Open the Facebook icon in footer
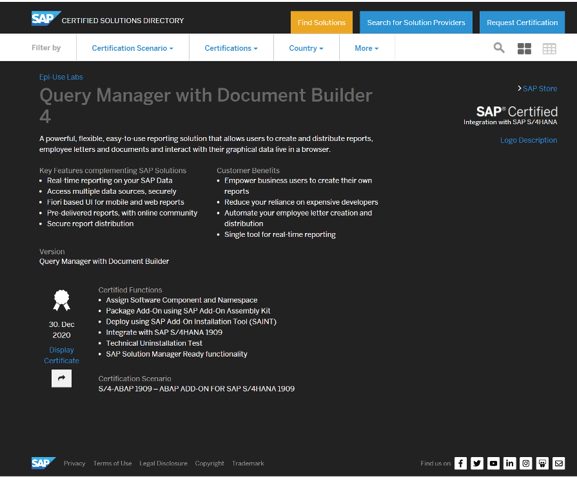This screenshot has width=577, height=477. click(x=460, y=463)
